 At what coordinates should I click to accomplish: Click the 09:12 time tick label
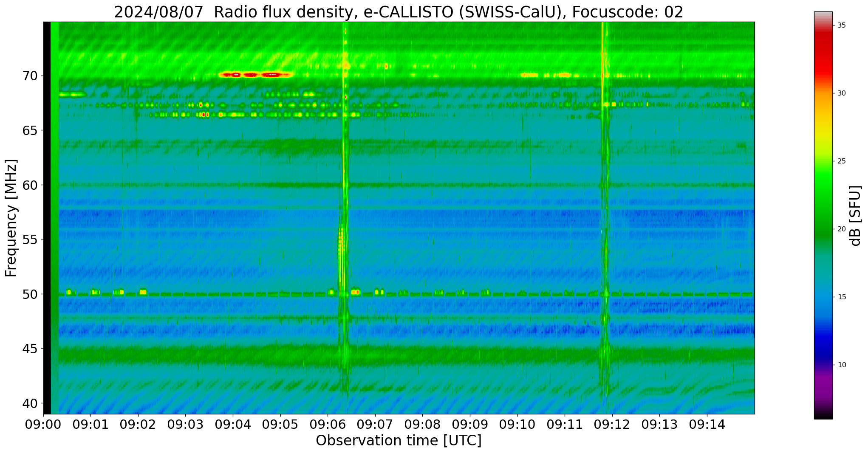612,424
